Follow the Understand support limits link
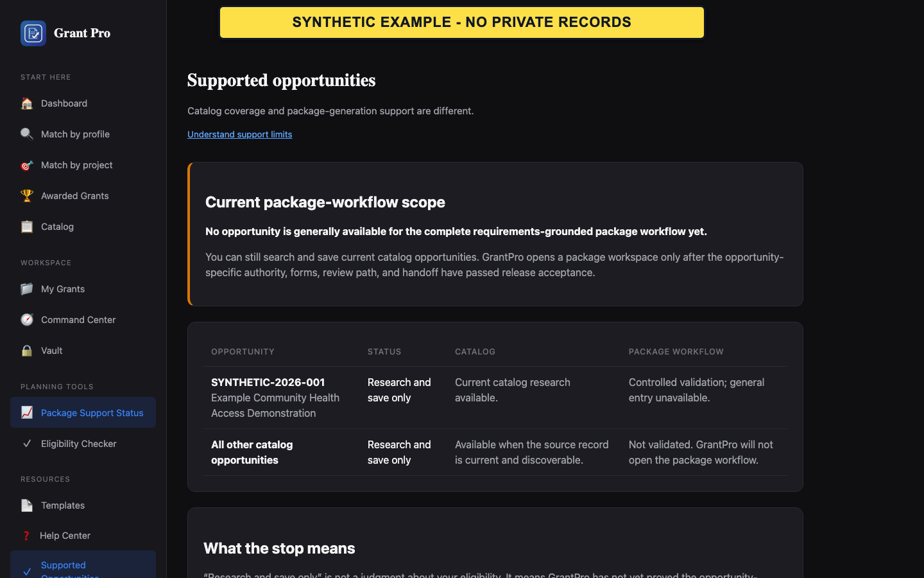 click(x=239, y=134)
